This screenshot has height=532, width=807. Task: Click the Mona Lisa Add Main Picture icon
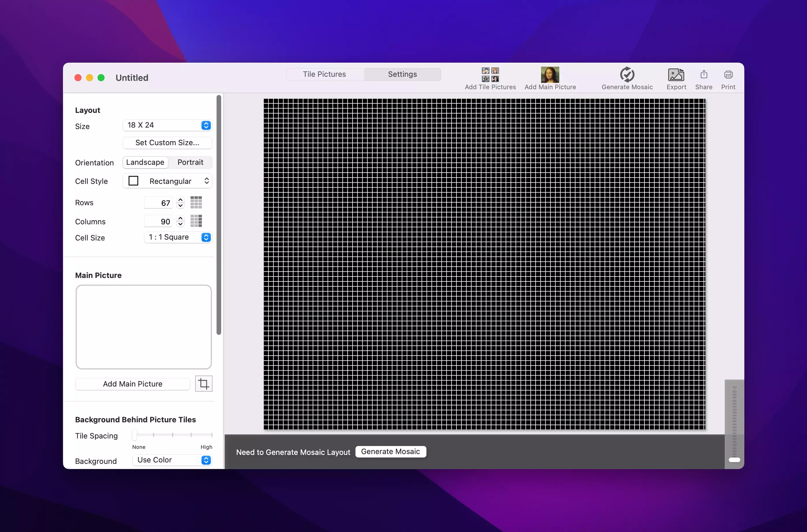550,75
